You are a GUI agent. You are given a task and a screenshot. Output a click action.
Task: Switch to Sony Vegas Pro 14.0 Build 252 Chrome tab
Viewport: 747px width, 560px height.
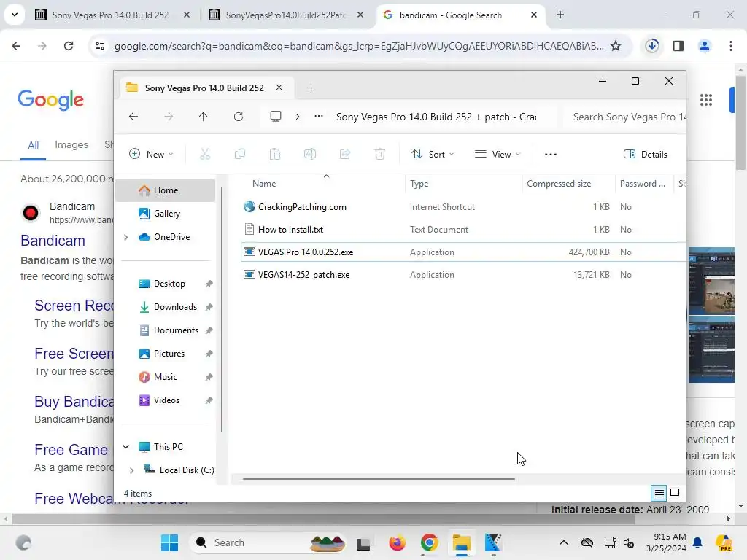coord(111,15)
